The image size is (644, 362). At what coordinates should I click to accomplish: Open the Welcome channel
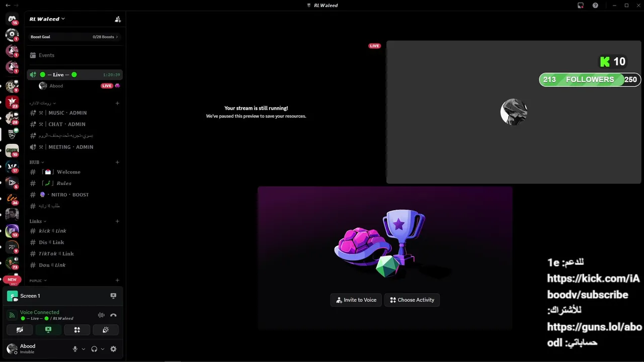[74, 172]
